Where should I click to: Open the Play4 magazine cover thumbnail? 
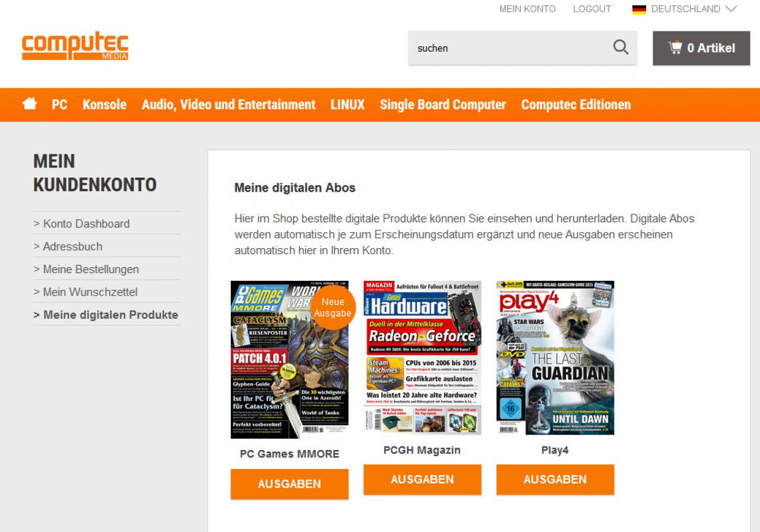[555, 357]
